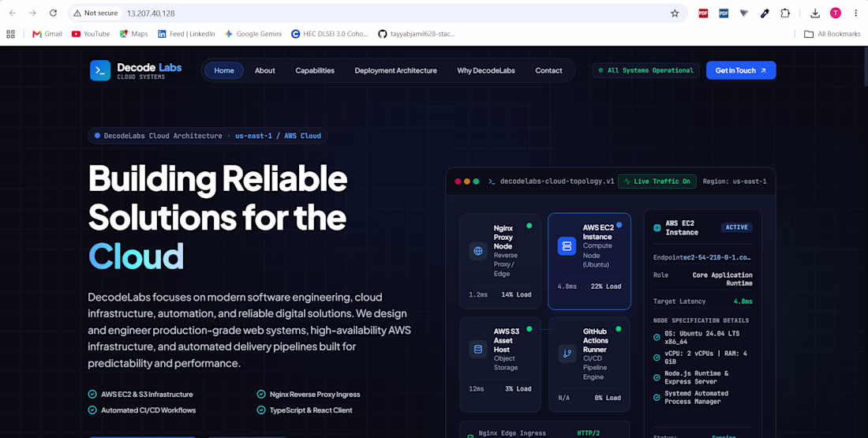Click the OS: Ubuntu 24.04 LTS check icon

(657, 337)
